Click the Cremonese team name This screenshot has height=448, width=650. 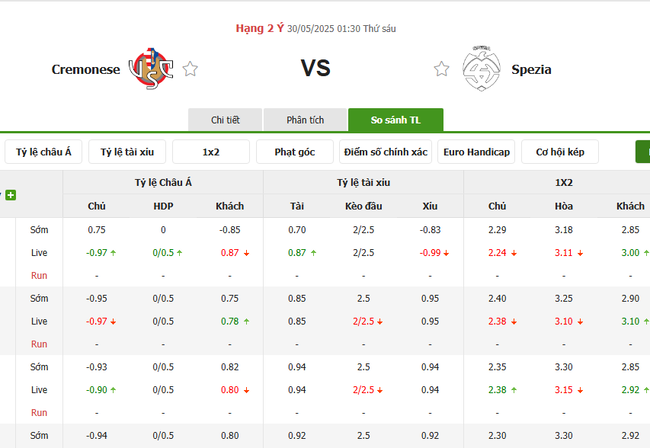(x=86, y=70)
